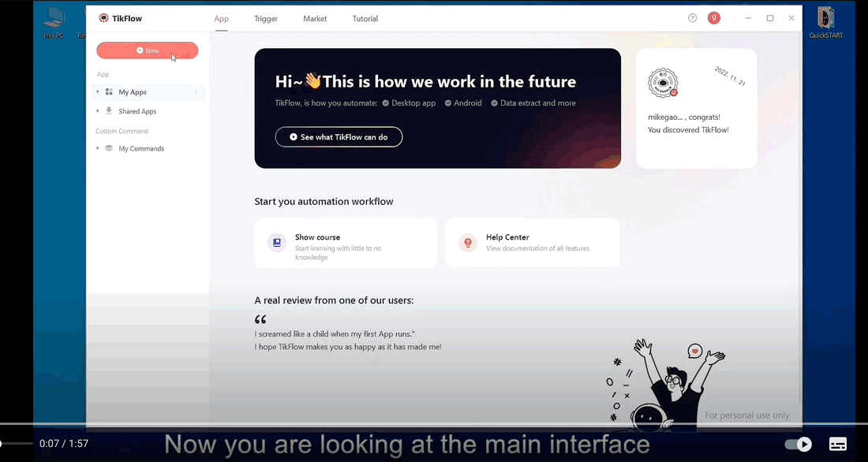Toggle video subtitles captions button

837,444
